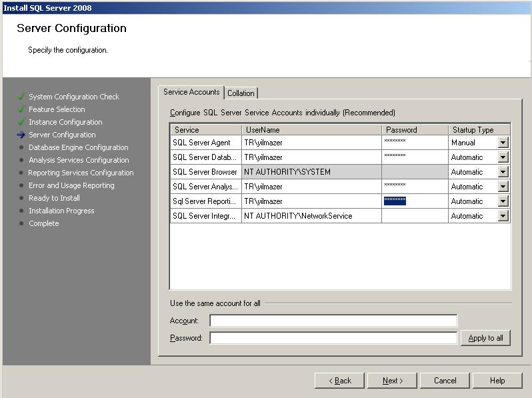The width and height of the screenshot is (532, 398).
Task: Proceed with the Next button
Action: tap(392, 381)
